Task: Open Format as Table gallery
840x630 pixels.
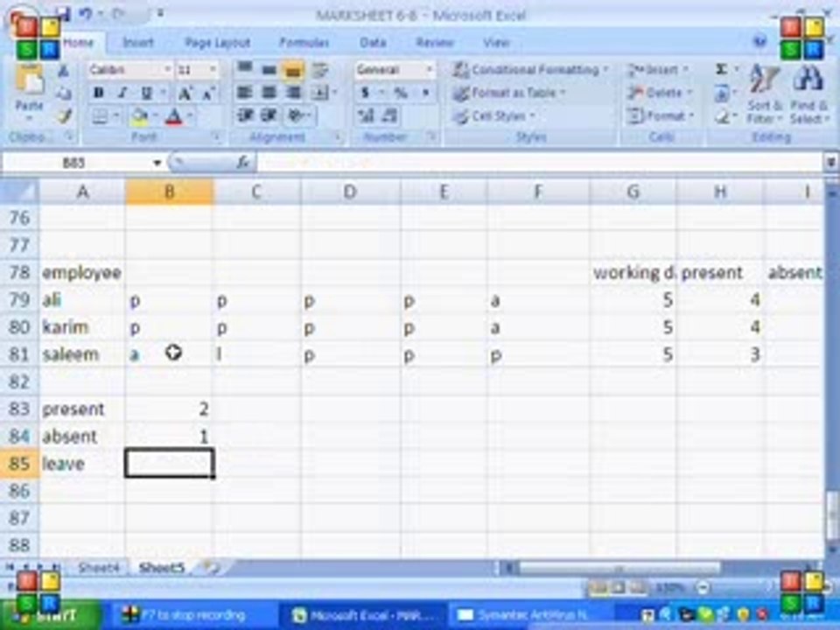Action: [509, 94]
